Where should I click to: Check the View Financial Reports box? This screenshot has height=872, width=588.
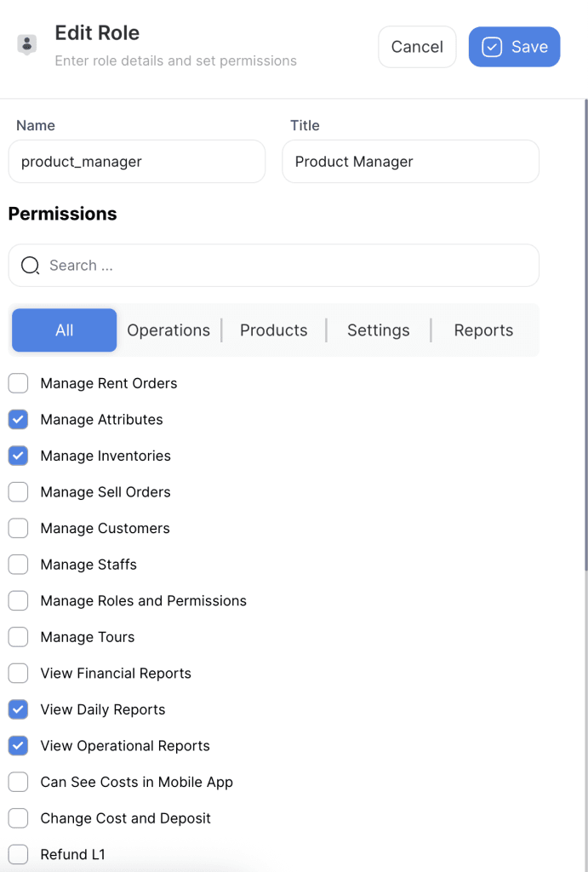(x=18, y=674)
